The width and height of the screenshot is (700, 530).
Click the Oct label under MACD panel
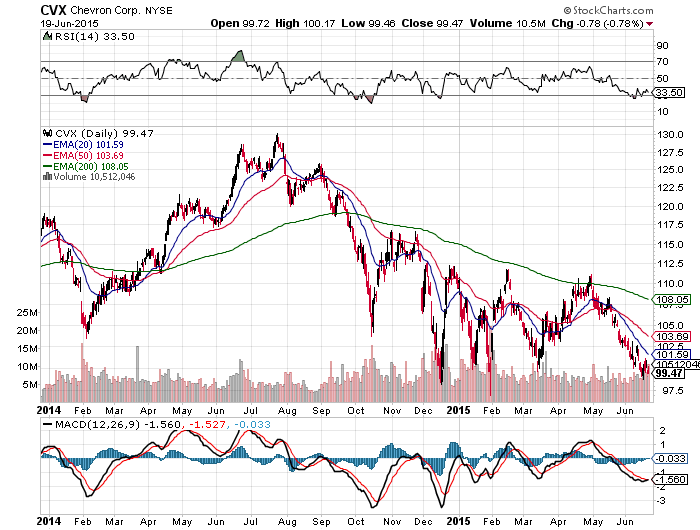[356, 522]
